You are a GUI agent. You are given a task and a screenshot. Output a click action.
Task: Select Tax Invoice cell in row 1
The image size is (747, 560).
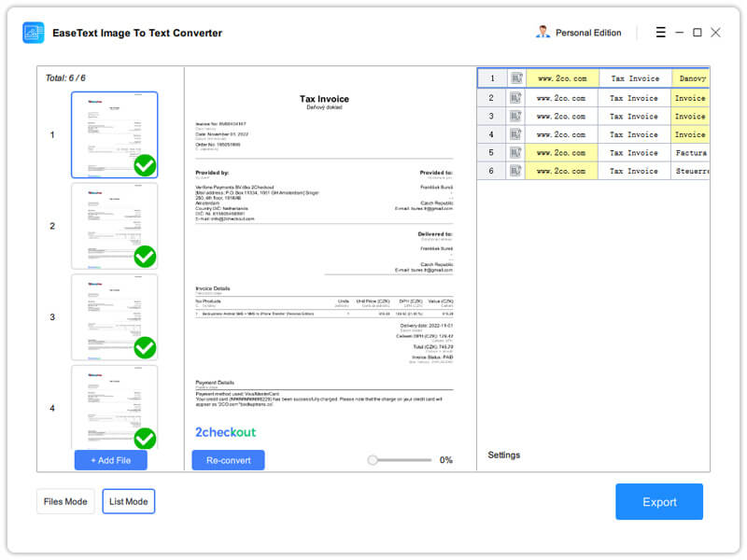coord(636,78)
